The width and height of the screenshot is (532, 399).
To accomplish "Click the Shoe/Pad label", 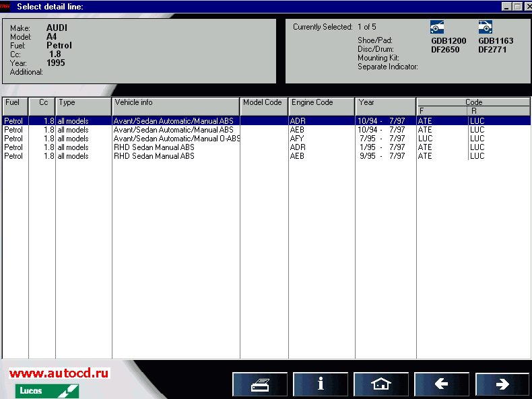I will tap(375, 40).
